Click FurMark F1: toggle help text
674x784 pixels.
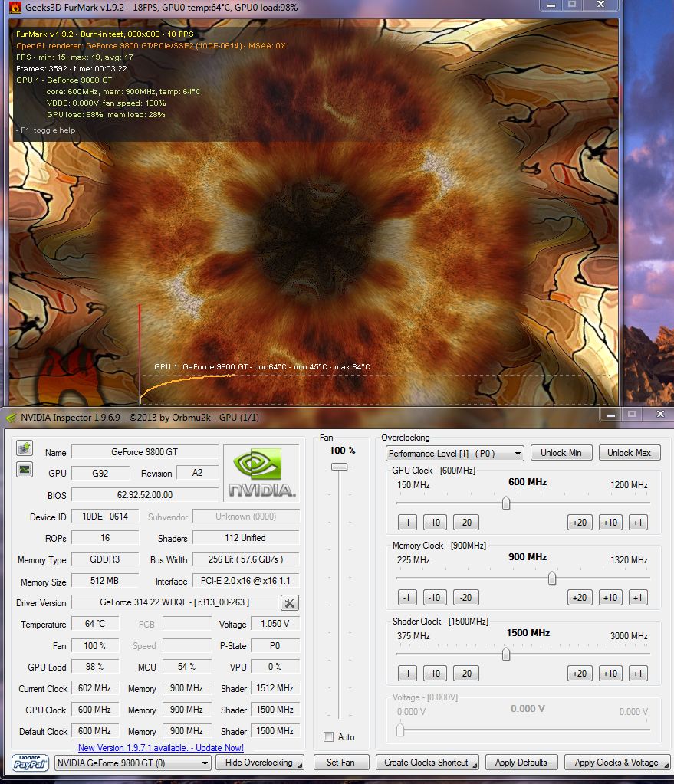coord(46,130)
